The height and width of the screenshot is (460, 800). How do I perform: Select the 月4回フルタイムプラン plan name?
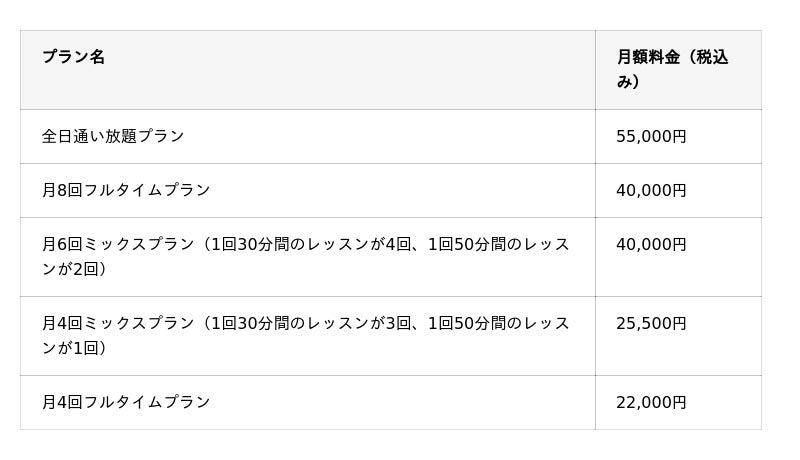click(x=126, y=402)
